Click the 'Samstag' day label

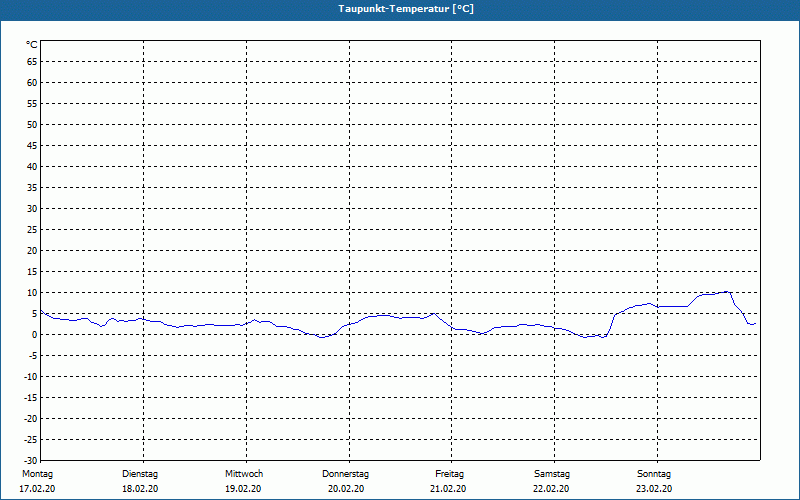click(552, 474)
